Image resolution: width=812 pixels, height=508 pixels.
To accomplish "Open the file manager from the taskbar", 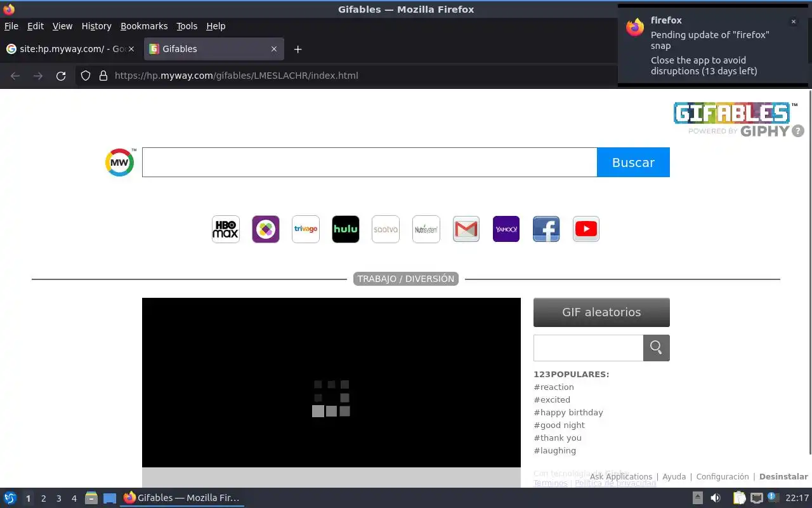I will (91, 498).
